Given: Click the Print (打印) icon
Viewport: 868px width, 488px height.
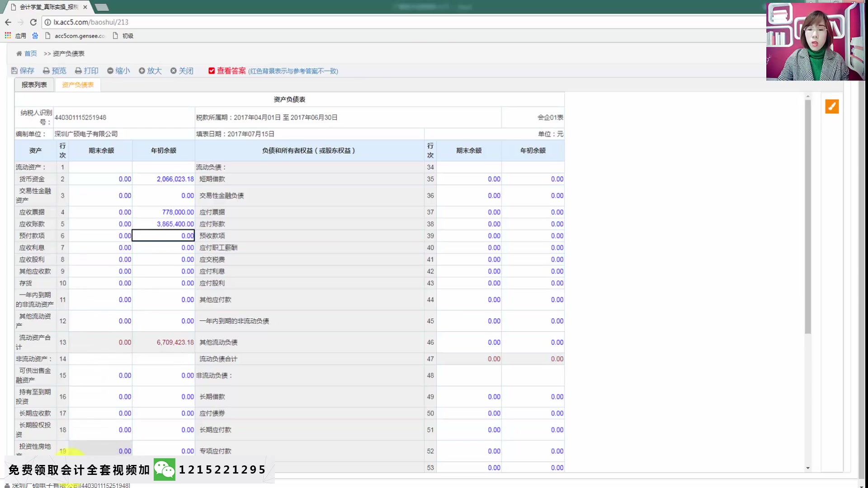Looking at the screenshot, I should click(x=78, y=71).
